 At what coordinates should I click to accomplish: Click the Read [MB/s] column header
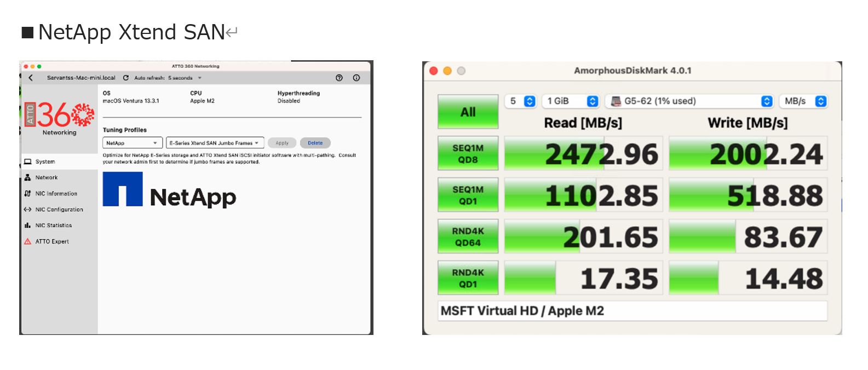(583, 123)
